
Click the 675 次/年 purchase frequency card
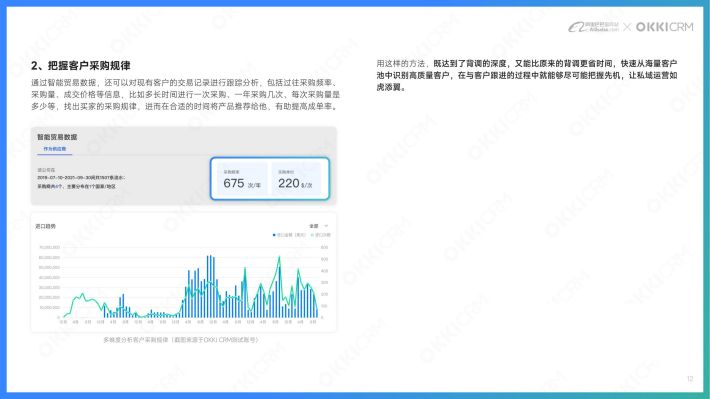click(243, 179)
